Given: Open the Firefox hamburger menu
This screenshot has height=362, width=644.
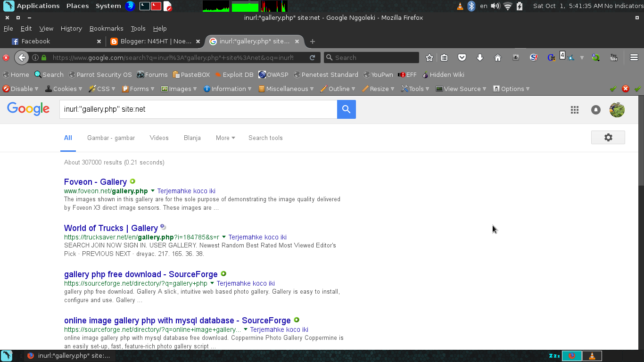Looking at the screenshot, I should 634,57.
